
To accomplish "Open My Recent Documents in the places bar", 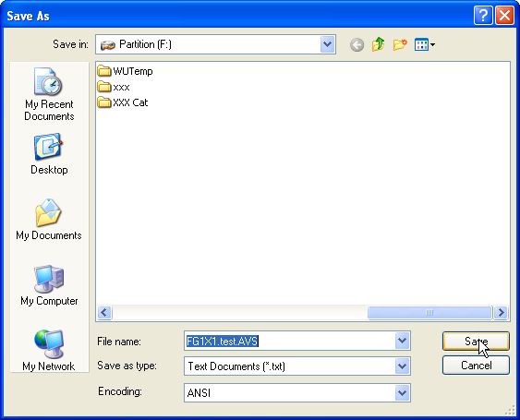I will coord(49,94).
